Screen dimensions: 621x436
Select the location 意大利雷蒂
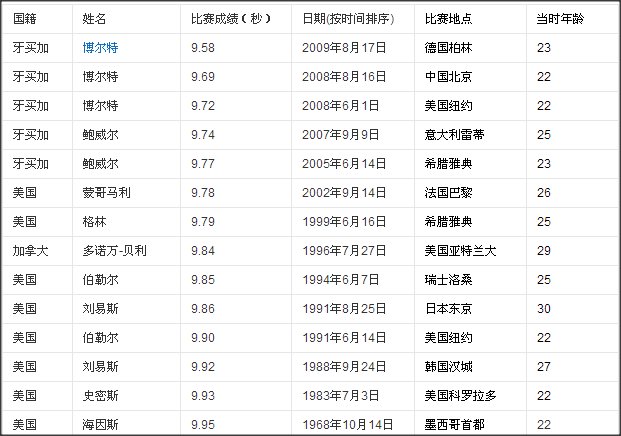[x=454, y=135]
